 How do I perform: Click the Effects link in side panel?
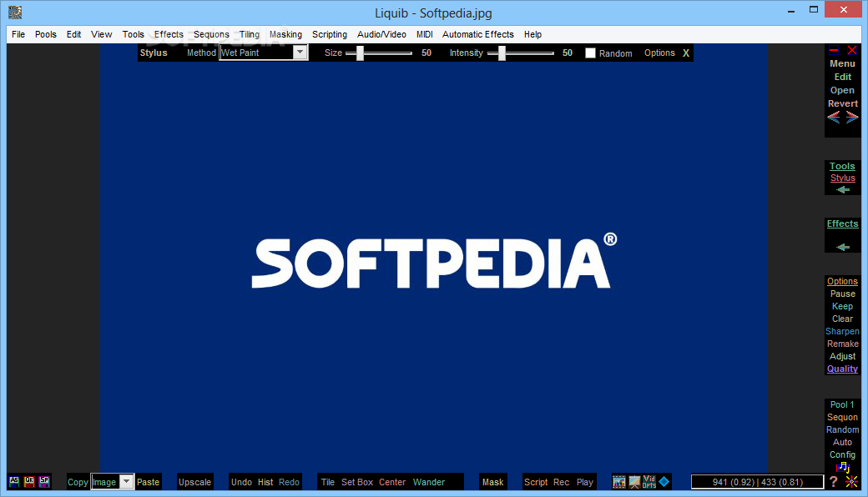pyautogui.click(x=842, y=223)
